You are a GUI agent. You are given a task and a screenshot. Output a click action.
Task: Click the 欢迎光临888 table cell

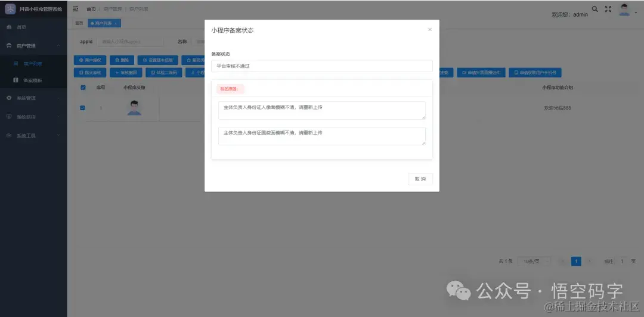(x=558, y=108)
